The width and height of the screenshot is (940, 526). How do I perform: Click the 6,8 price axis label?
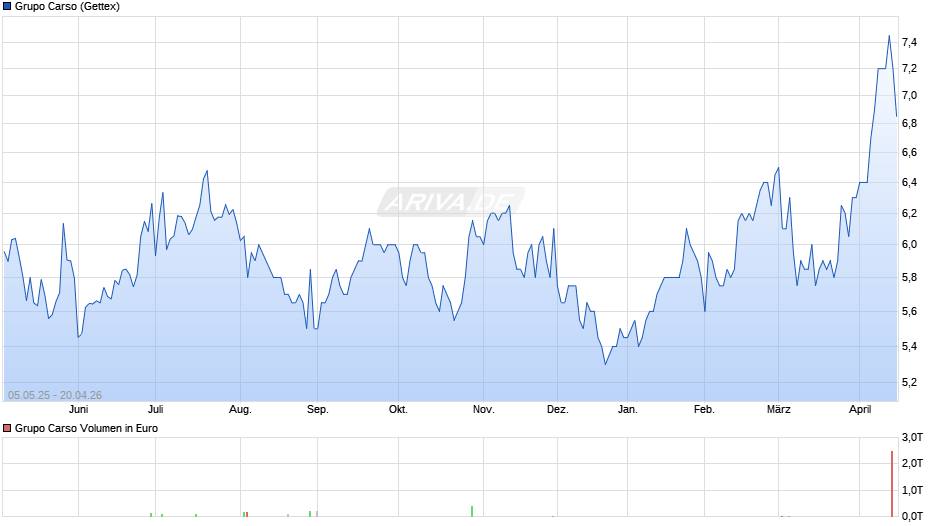[x=909, y=124]
